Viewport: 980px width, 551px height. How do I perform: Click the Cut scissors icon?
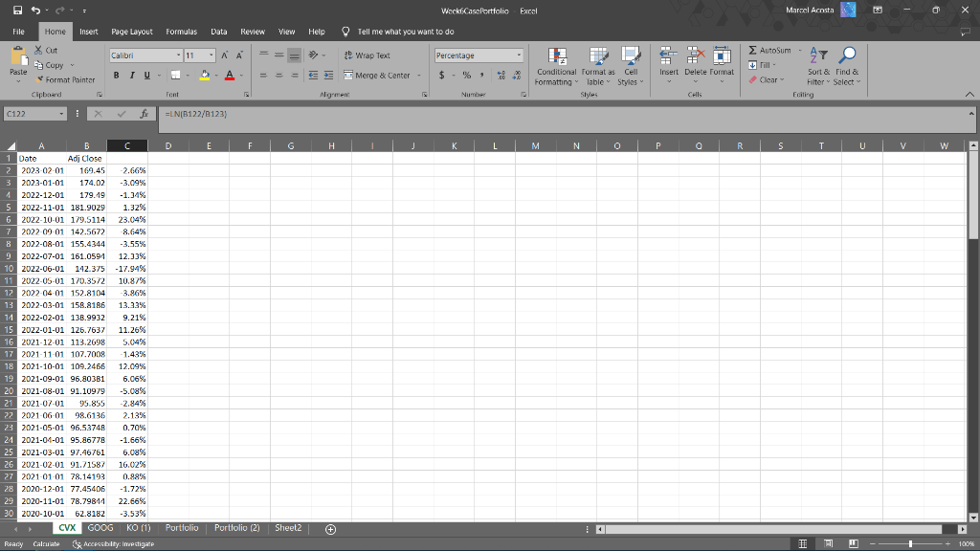pos(38,50)
